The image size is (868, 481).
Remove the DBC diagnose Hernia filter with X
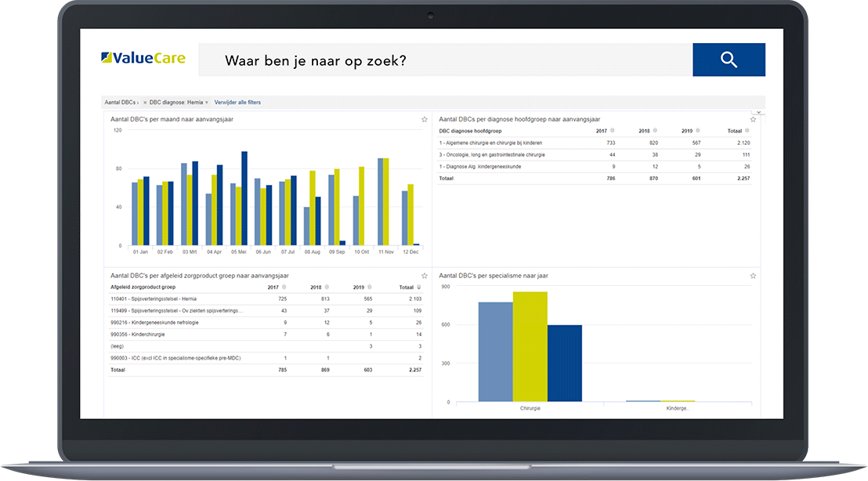click(145, 103)
